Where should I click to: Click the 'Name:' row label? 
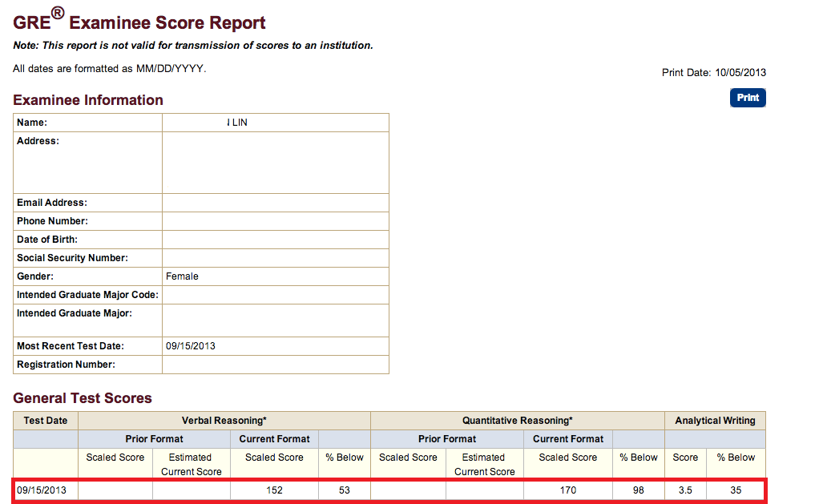point(32,123)
